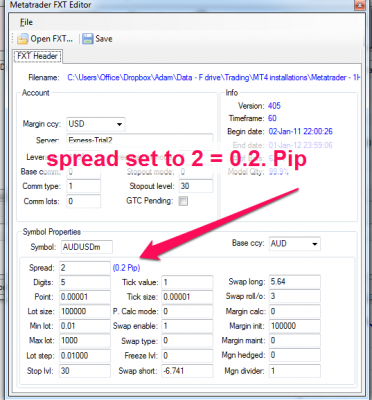Screen dimensions: 372x400
Task: Click the Min lot field
Action: tap(85, 326)
